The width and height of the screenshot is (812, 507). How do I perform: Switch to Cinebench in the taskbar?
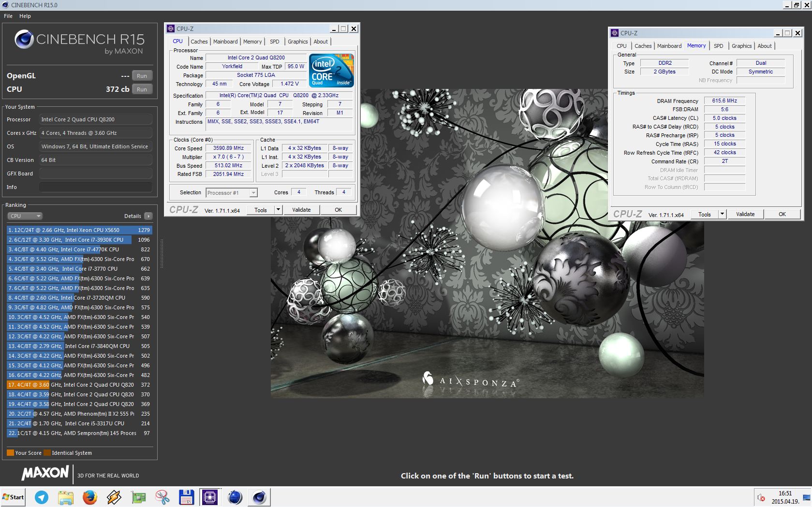[259, 497]
